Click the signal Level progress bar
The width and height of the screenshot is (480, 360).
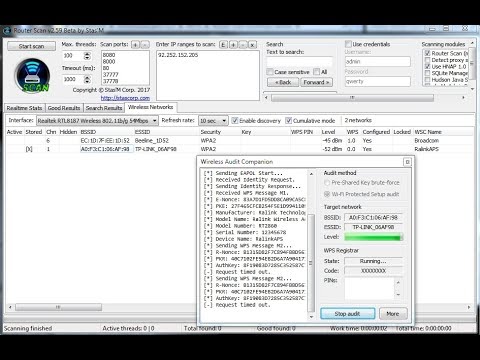click(373, 237)
